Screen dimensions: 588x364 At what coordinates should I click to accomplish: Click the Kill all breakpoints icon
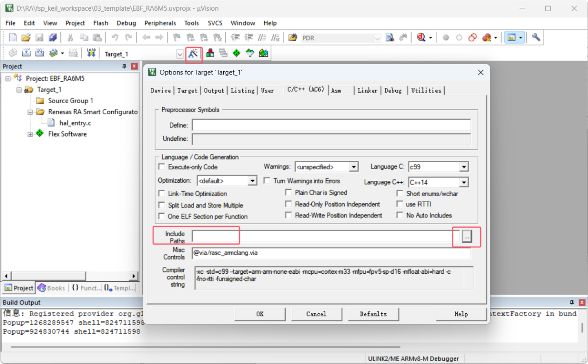[x=487, y=38]
